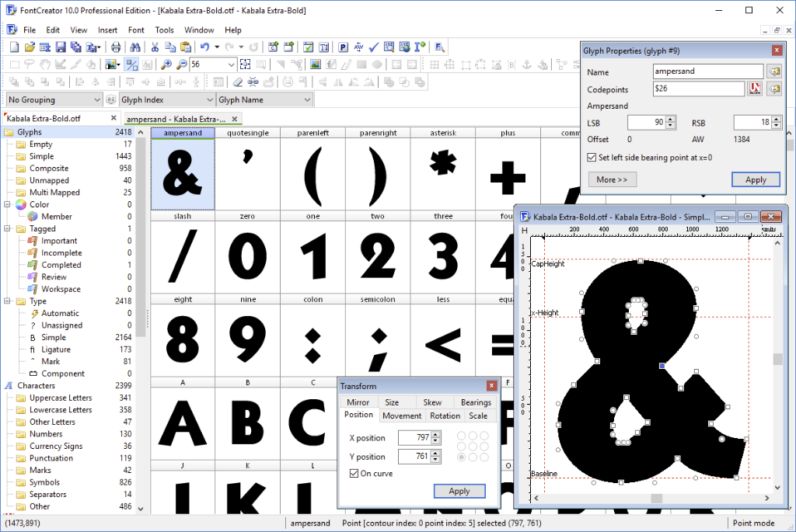Open the Font menu
This screenshot has height=532, width=796.
pyautogui.click(x=136, y=30)
